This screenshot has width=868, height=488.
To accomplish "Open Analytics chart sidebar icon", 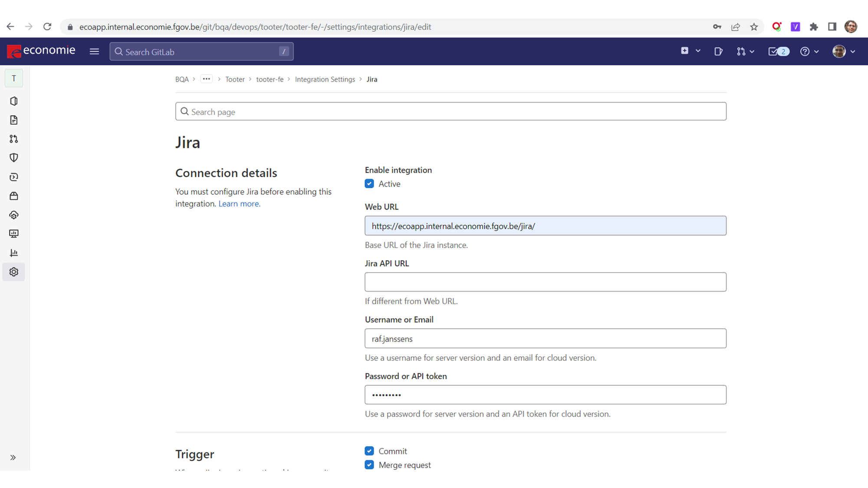I will (14, 253).
